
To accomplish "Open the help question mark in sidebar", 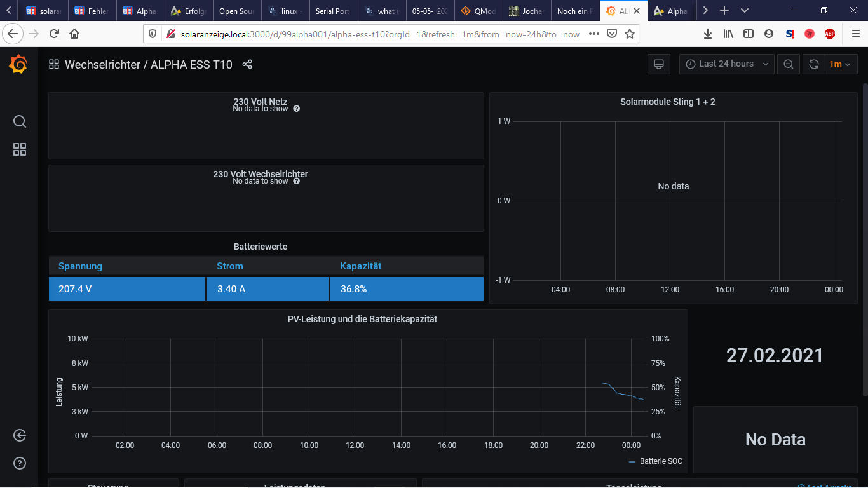I will tap(20, 463).
